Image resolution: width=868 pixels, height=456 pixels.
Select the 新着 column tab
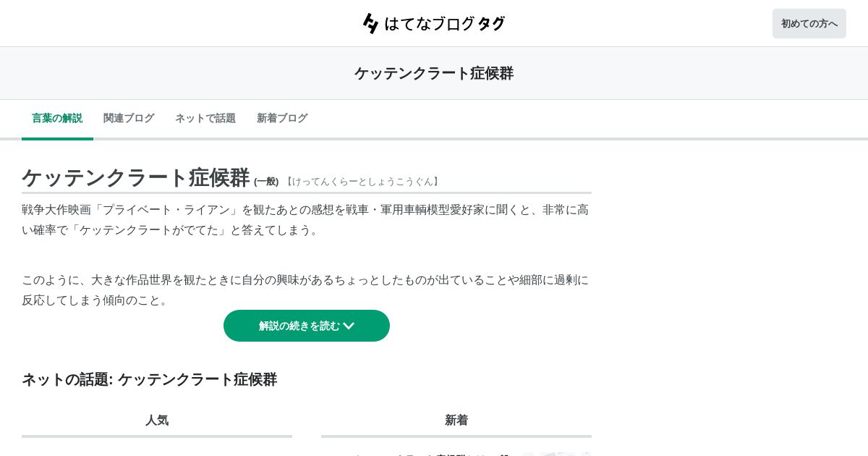[x=456, y=421]
